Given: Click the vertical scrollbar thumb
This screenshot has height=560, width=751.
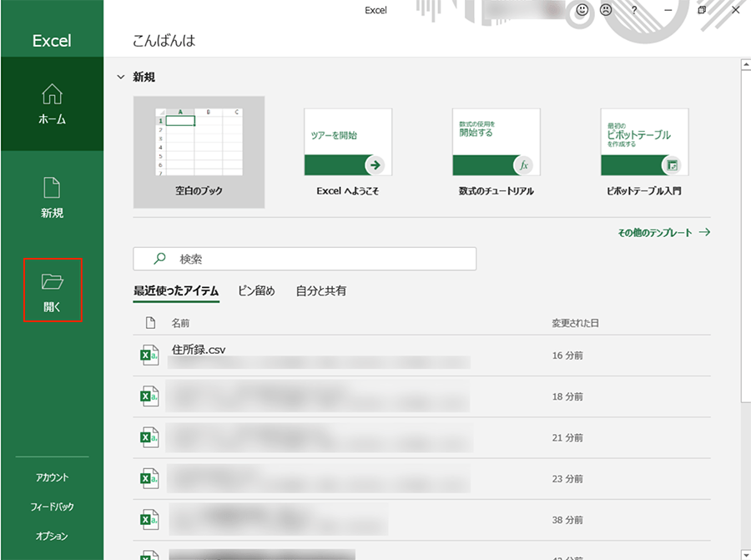Looking at the screenshot, I should click(x=746, y=236).
